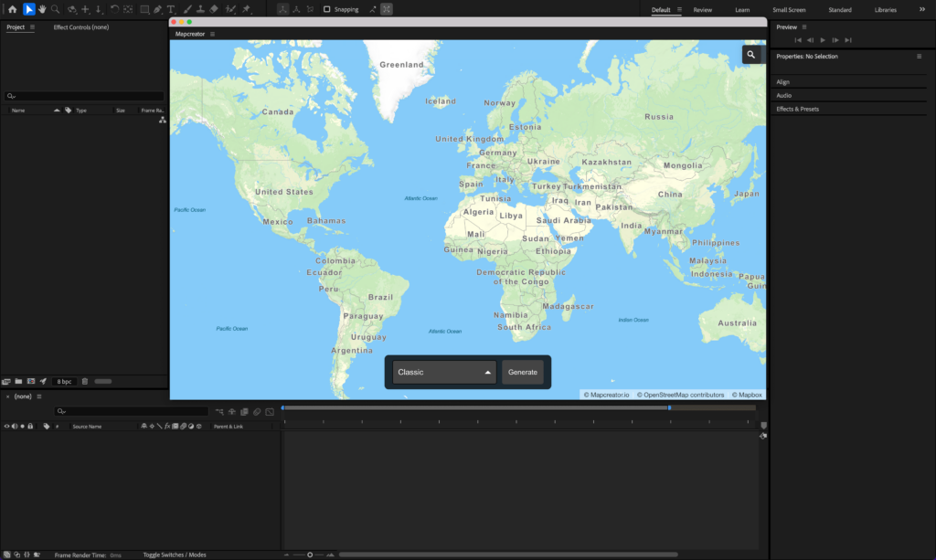Select the Brush tool
The width and height of the screenshot is (936, 560).
187,9
